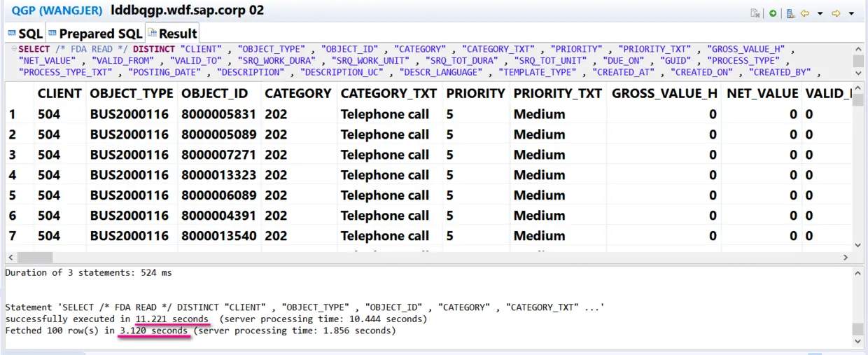Select the cell with object ID 8000004391

pyautogui.click(x=219, y=216)
